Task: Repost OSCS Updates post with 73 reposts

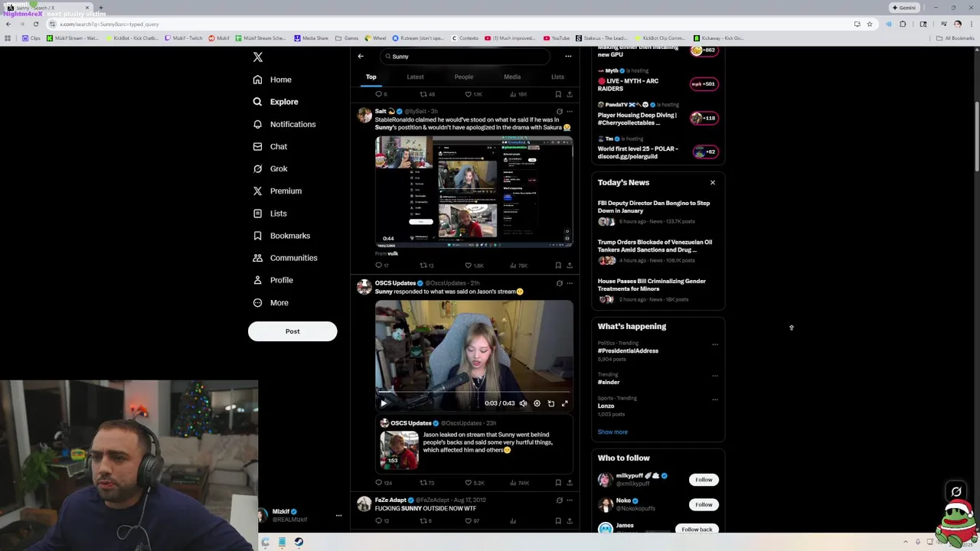Action: tap(427, 483)
